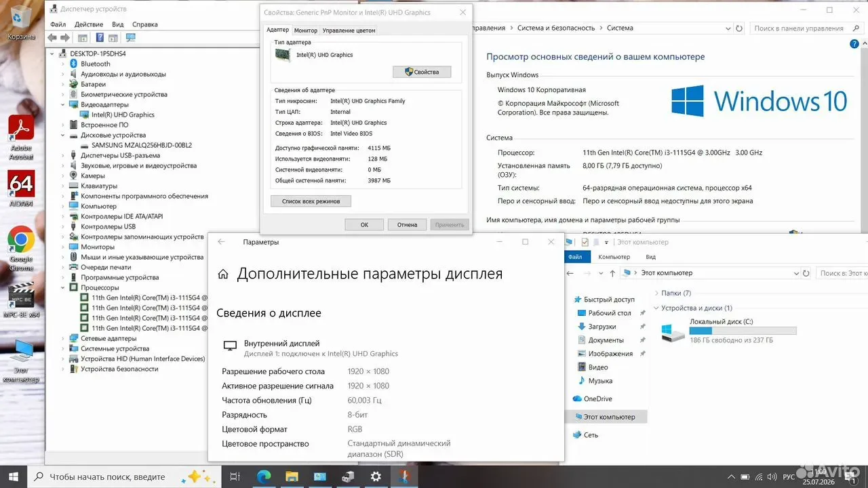The image size is (868, 488).
Task: Click the Список всех режимов button
Action: [311, 201]
